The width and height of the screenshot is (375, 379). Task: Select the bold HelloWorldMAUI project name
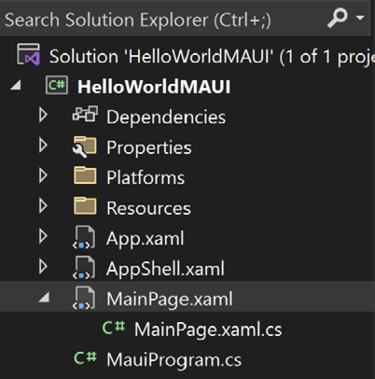tap(154, 87)
